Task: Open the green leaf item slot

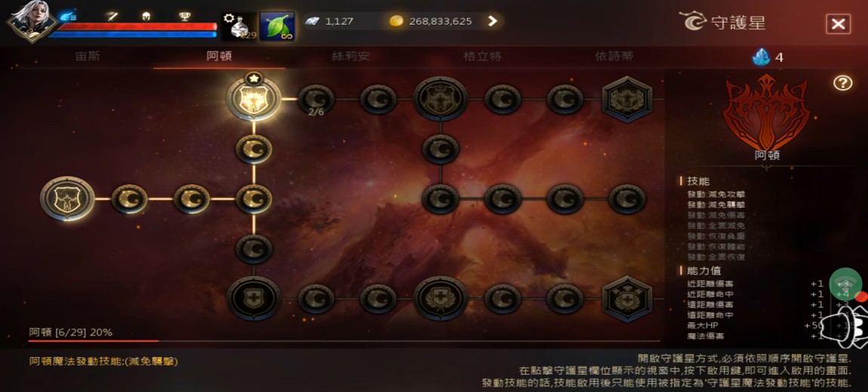Action: 277,26
